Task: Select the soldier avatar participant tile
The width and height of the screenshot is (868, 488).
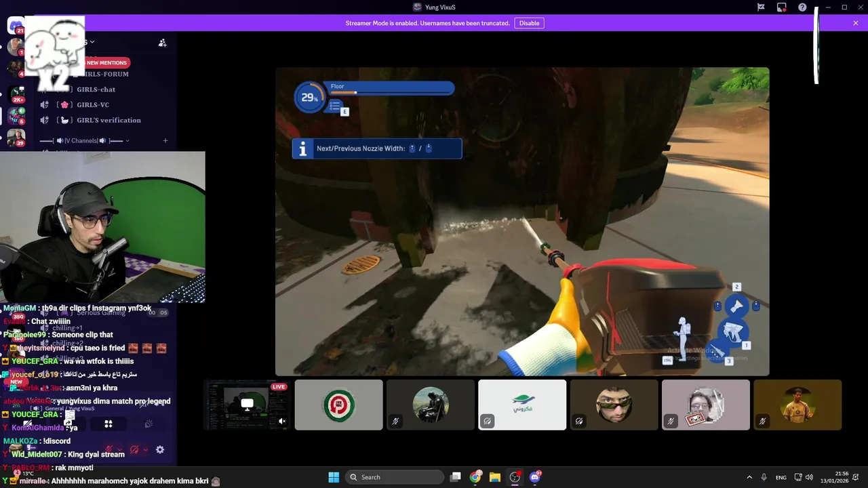Action: pyautogui.click(x=431, y=405)
